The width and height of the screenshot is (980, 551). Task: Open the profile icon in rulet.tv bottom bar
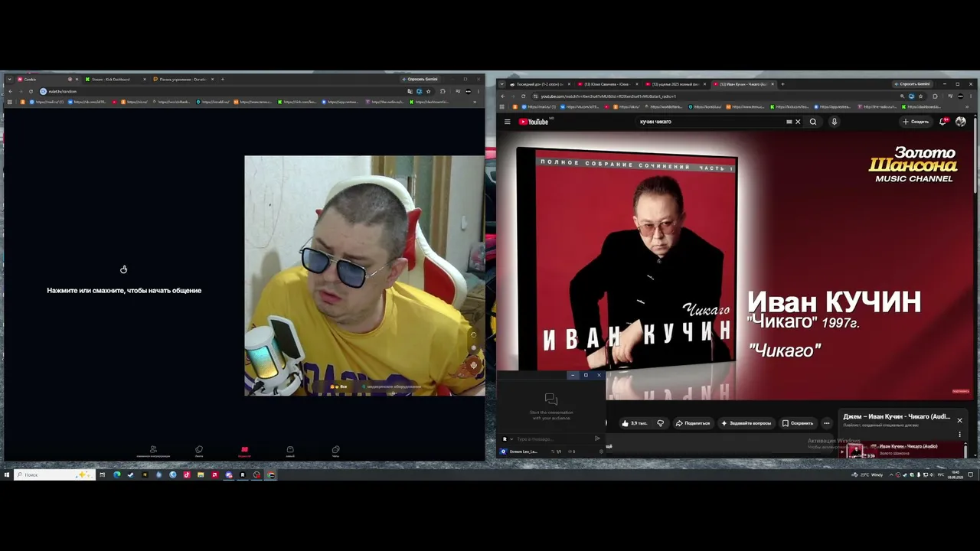[153, 452]
